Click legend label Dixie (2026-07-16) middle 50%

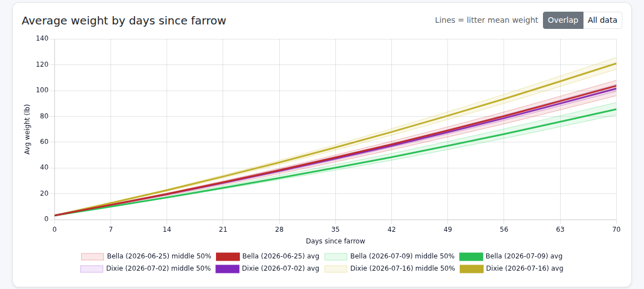(403, 268)
